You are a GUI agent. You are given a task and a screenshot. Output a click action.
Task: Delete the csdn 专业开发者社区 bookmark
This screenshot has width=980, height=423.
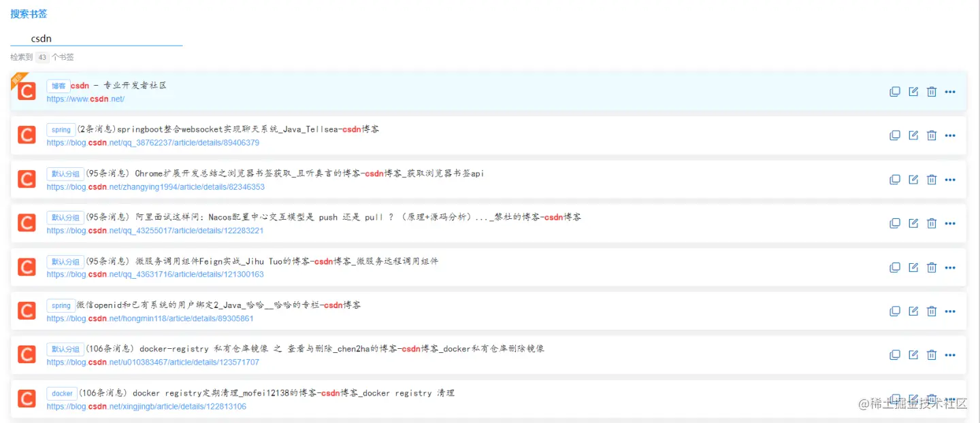932,92
